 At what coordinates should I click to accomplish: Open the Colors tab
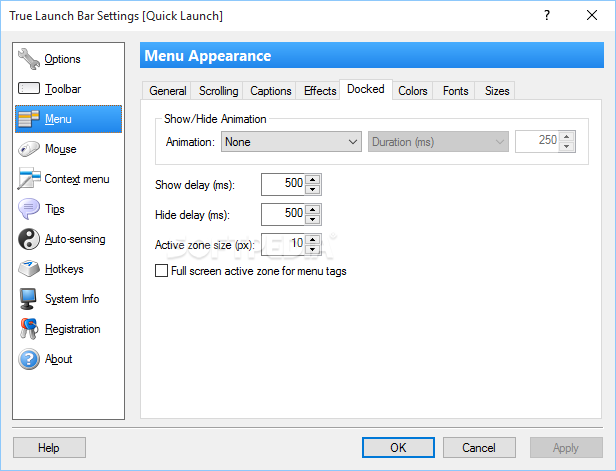412,91
